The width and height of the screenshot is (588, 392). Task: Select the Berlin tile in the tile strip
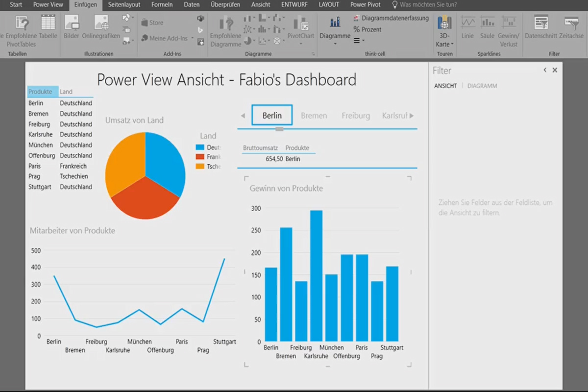[272, 115]
